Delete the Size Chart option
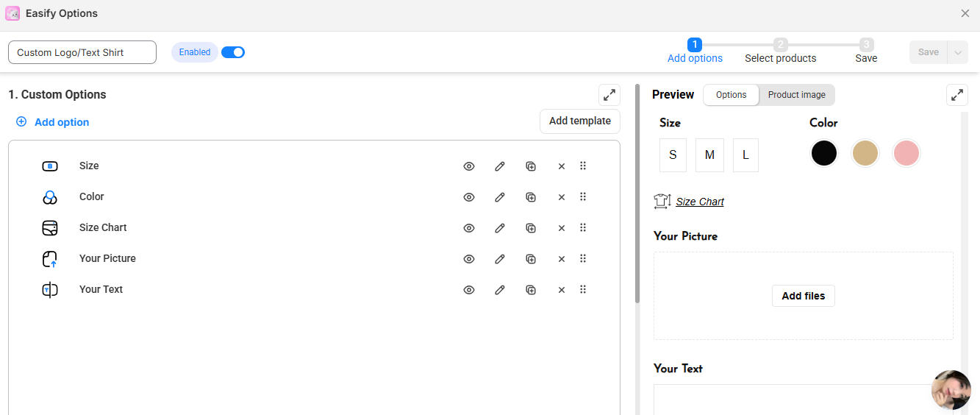 562,228
